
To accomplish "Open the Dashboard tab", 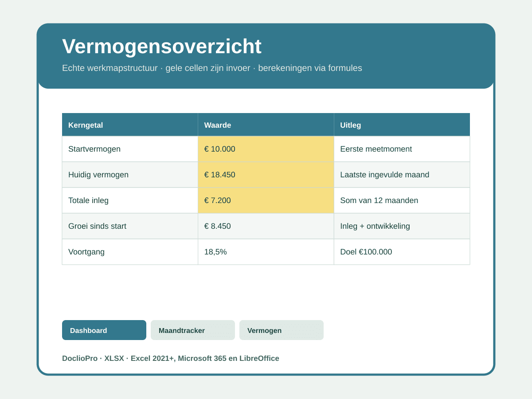I will (104, 330).
